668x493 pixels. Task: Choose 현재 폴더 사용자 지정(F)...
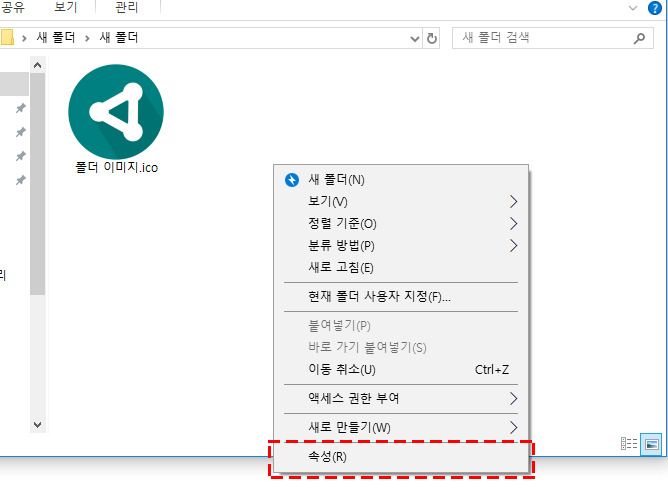[400, 297]
